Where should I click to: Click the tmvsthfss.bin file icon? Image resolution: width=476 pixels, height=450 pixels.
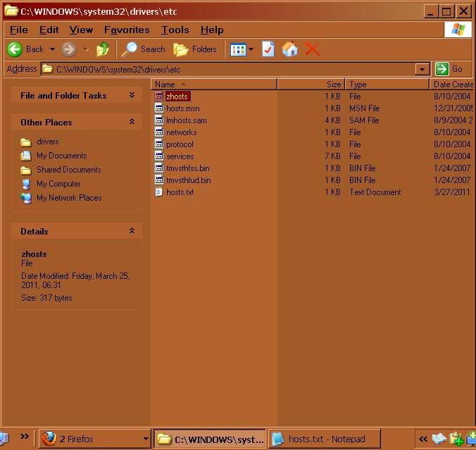159,168
